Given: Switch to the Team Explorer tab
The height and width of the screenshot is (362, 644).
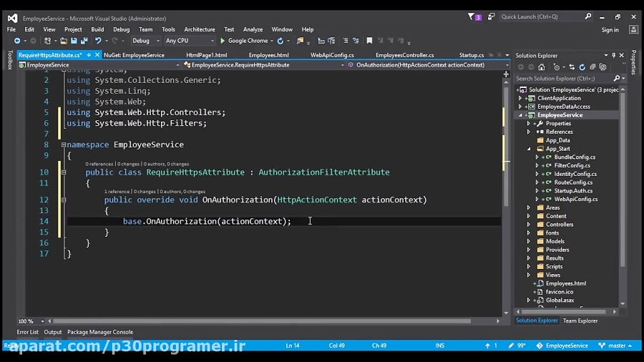Looking at the screenshot, I should click(580, 321).
